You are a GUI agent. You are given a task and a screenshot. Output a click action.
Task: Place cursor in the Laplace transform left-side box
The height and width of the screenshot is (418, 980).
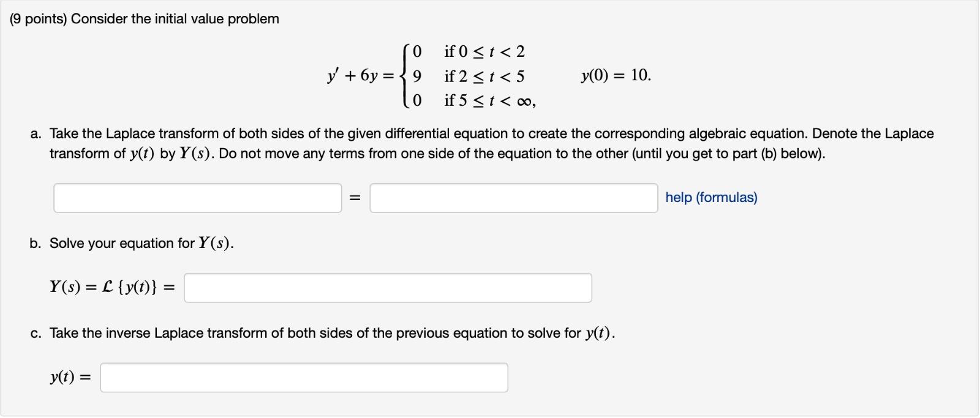(x=197, y=197)
